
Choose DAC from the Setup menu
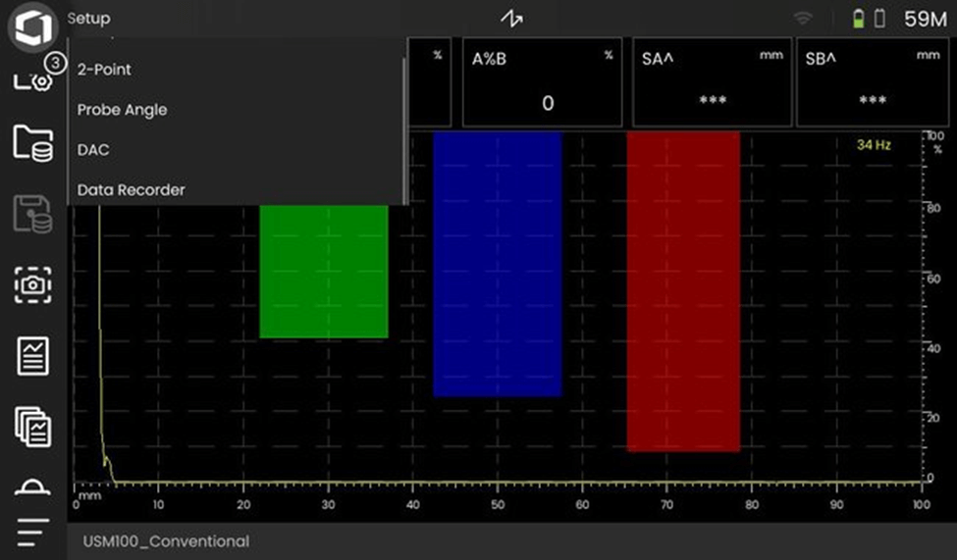point(93,150)
